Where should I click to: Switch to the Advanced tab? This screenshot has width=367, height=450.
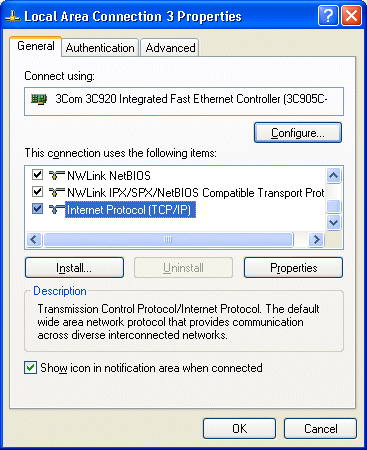[x=170, y=48]
